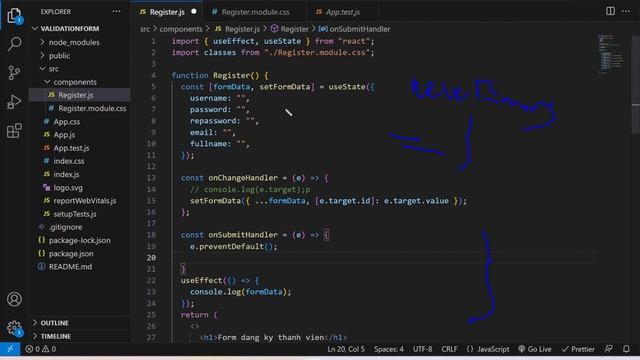Open the Run and Debug view
This screenshot has width=640, height=360.
[14, 102]
